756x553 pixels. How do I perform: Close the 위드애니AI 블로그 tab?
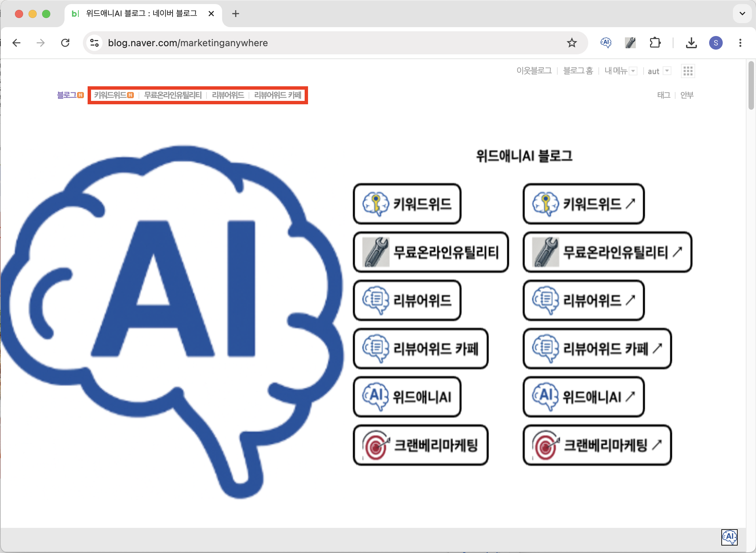211,14
